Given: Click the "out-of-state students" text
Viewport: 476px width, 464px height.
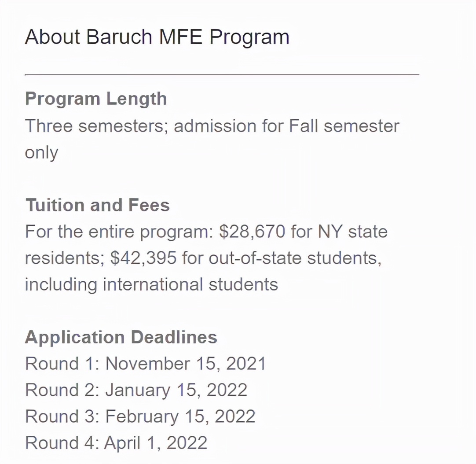Looking at the screenshot, I should (x=293, y=258).
